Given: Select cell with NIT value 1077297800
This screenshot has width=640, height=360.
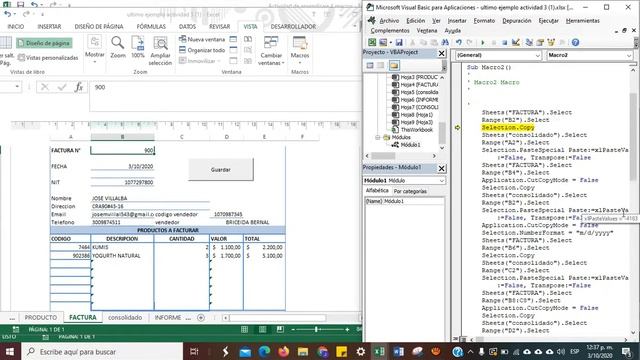Looking at the screenshot, I should [122, 182].
